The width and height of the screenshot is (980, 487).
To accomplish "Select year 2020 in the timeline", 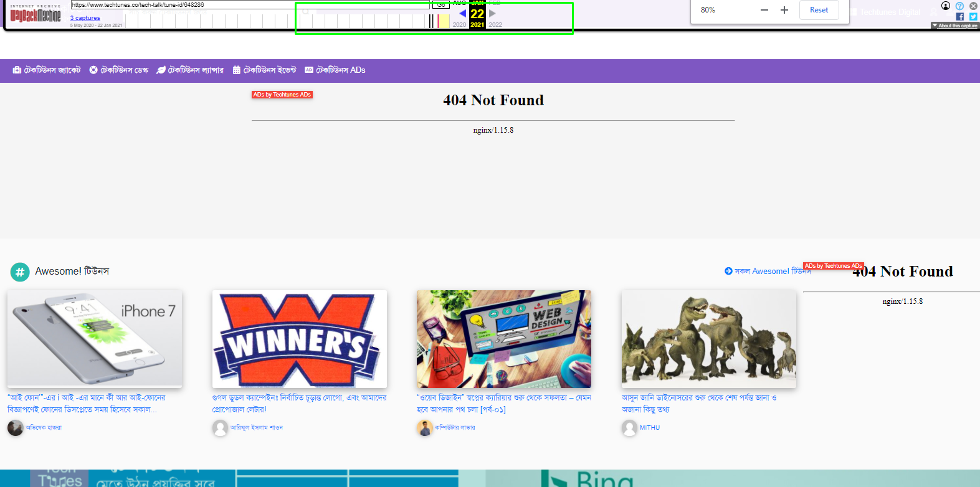I will tap(459, 25).
